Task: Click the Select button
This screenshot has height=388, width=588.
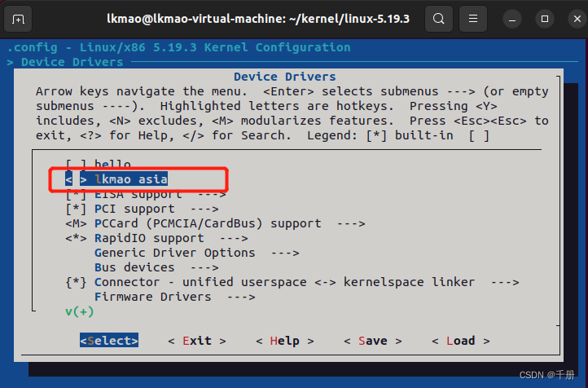Action: tap(109, 341)
